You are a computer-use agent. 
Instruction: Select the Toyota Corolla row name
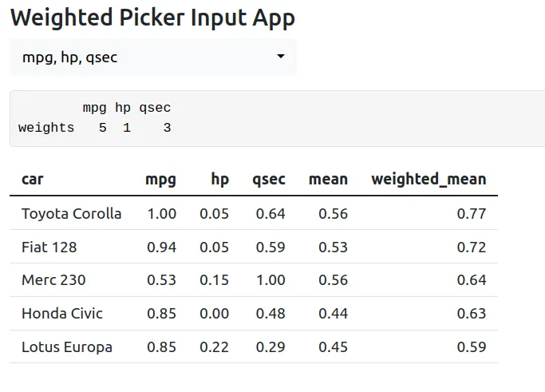[71, 213]
